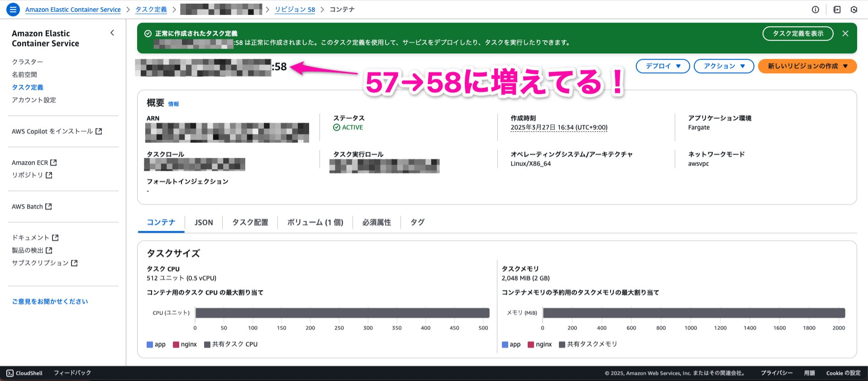Click the 共有タスクメモリ legend swatch
868x381 pixels.
(562, 344)
